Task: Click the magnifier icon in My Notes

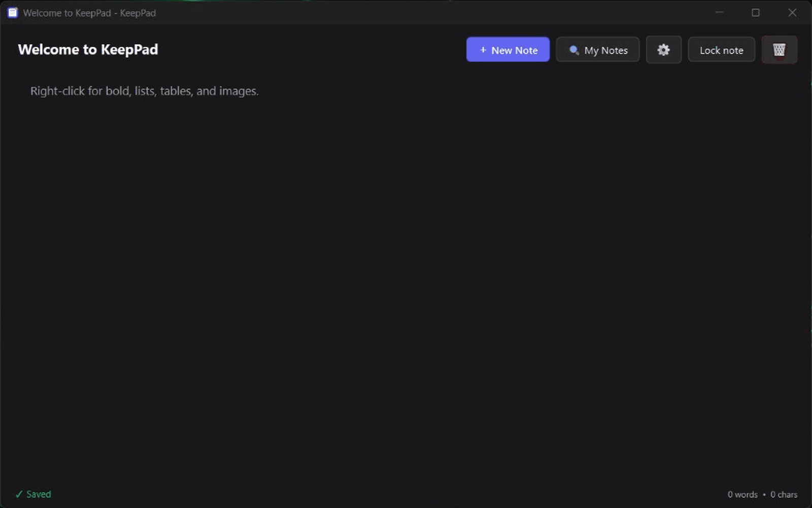Action: (x=574, y=50)
